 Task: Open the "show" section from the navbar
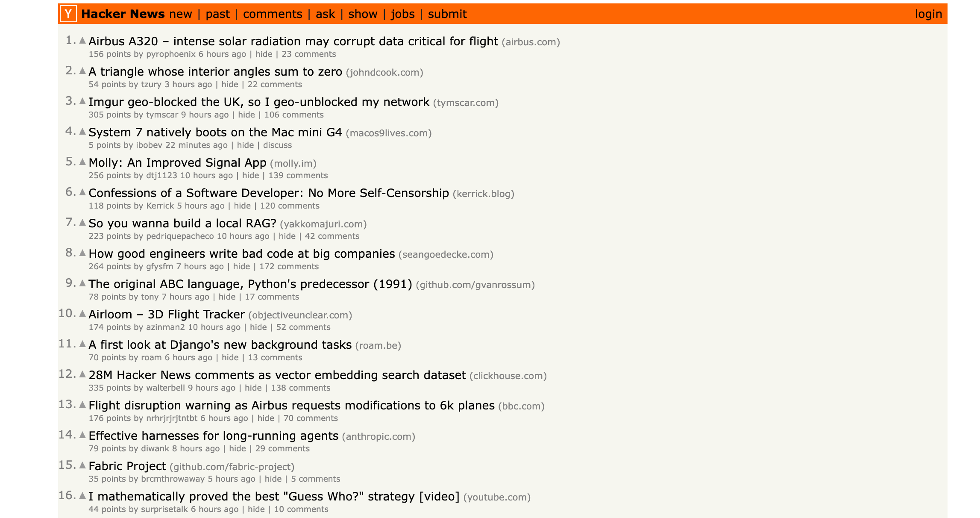(363, 13)
